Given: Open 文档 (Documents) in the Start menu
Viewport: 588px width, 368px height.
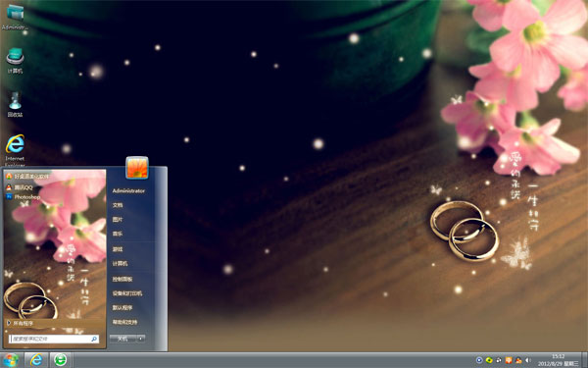Looking at the screenshot, I should (118, 205).
